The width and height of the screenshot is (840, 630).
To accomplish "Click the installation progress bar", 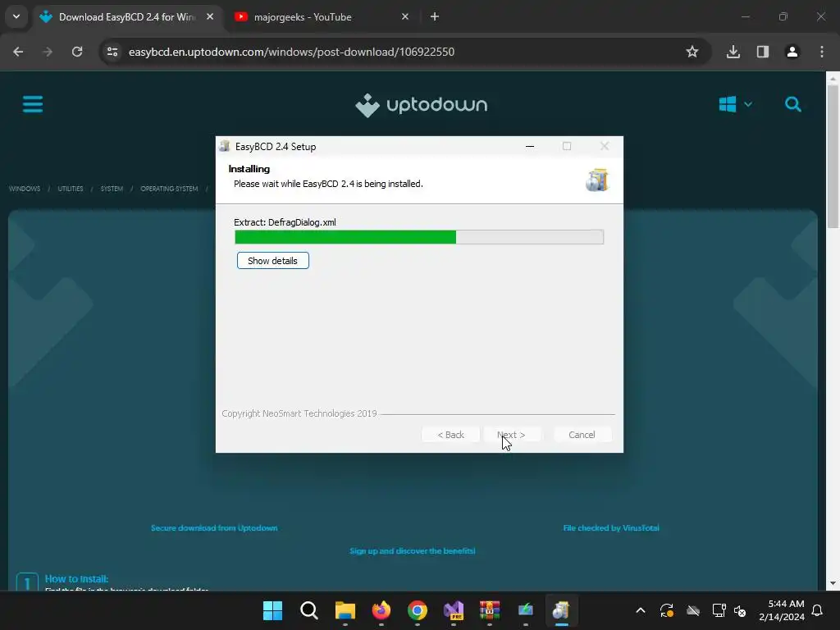I will (419, 237).
